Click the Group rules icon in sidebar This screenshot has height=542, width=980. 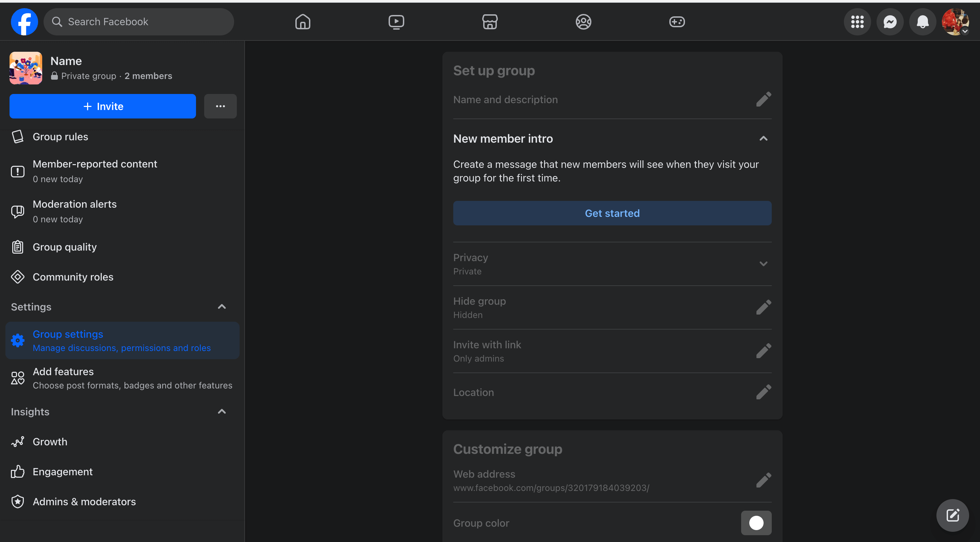click(18, 136)
